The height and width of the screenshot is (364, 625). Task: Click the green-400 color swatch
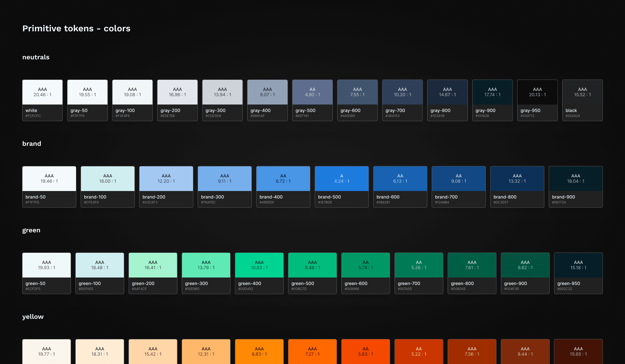(x=259, y=273)
